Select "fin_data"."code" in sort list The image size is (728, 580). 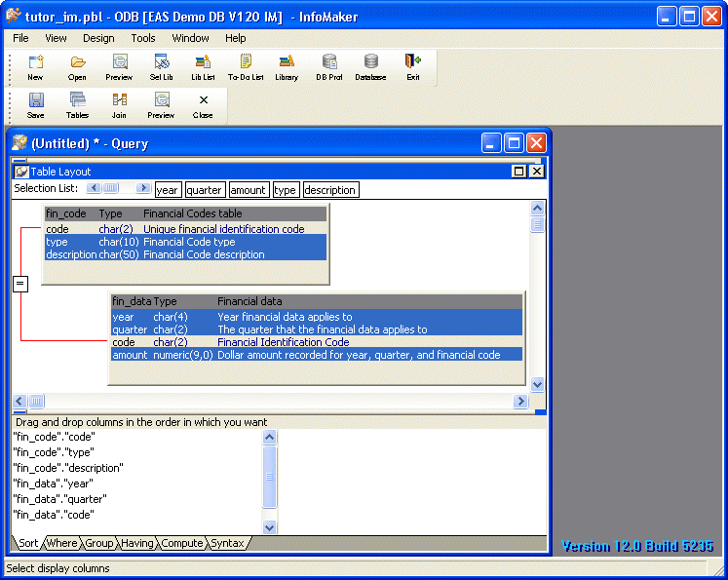pos(54,515)
